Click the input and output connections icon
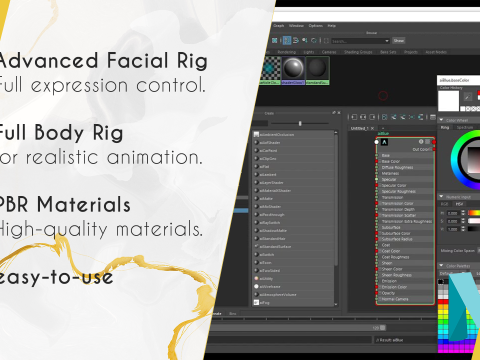 [x=363, y=117]
